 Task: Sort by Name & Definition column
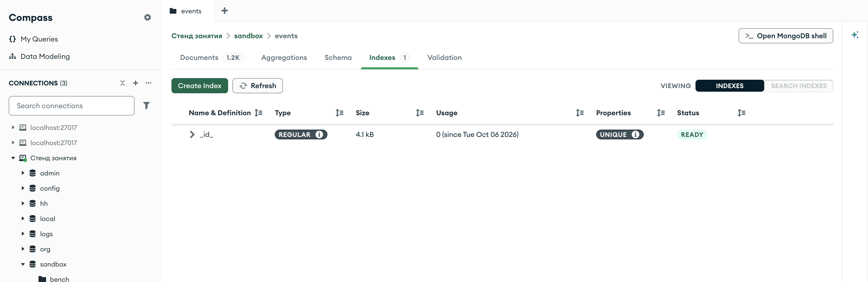259,113
